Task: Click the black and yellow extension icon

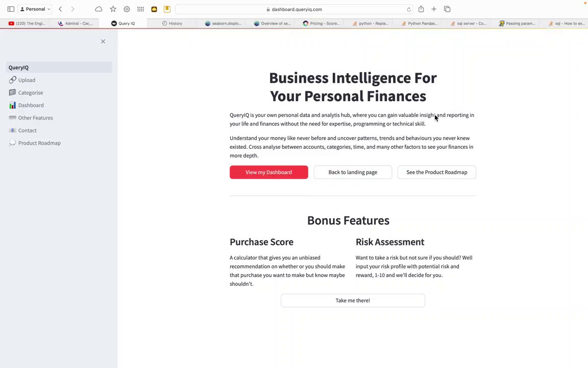Action: click(x=154, y=9)
